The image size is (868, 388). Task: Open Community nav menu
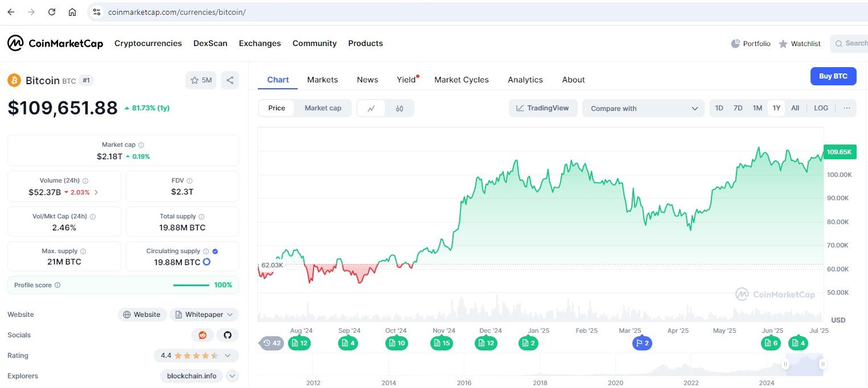pyautogui.click(x=315, y=43)
